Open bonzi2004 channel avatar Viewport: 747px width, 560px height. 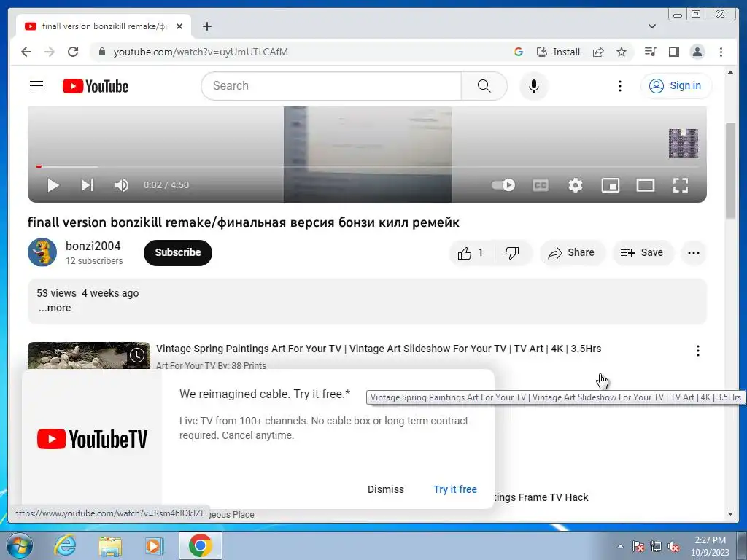coord(42,252)
